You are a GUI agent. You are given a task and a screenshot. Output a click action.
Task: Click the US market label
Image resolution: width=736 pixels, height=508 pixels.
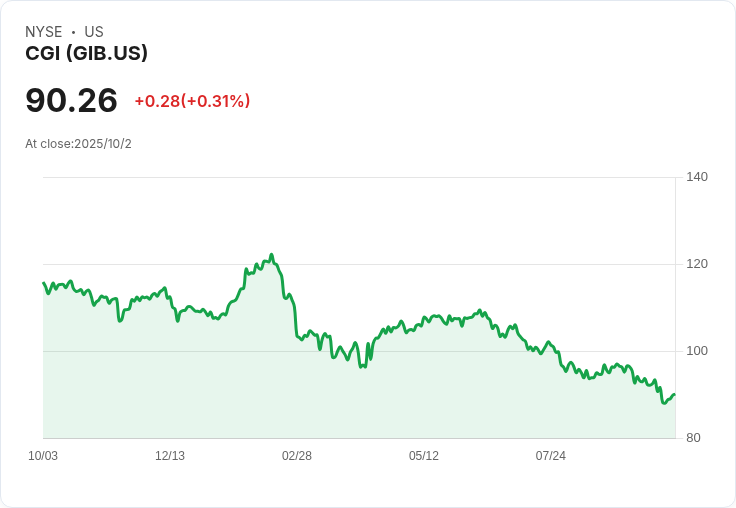(x=94, y=32)
